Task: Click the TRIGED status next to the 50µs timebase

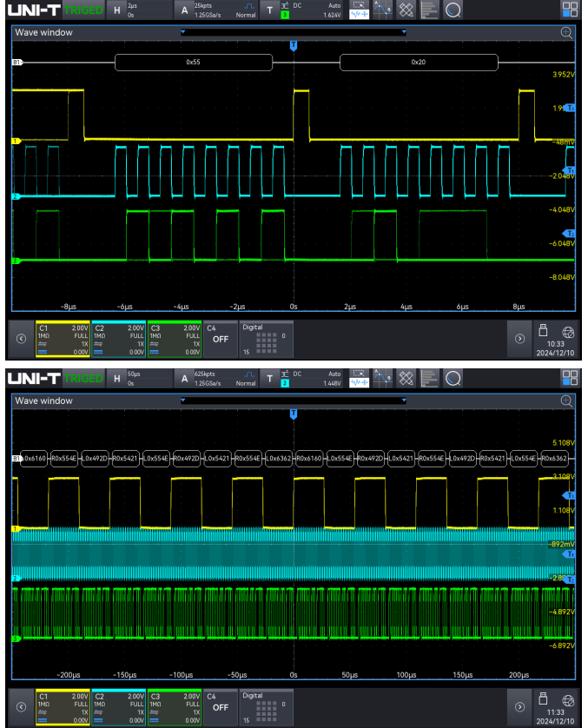Action: click(x=84, y=379)
